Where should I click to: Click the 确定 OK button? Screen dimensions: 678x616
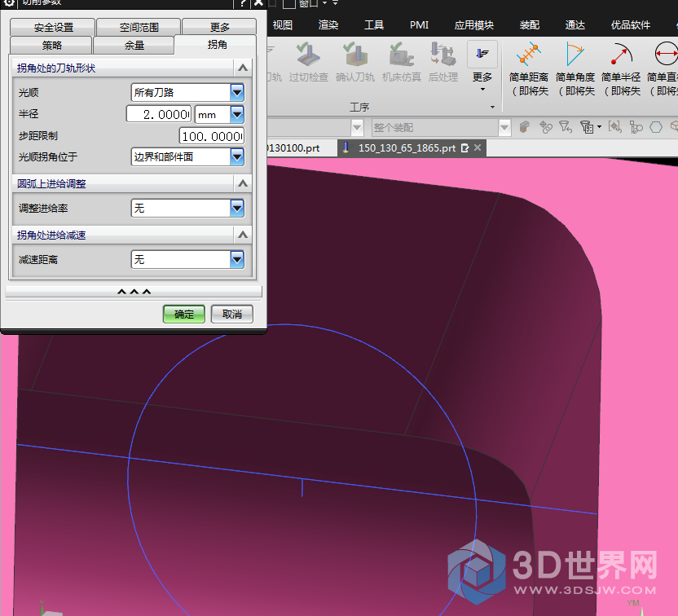184,315
